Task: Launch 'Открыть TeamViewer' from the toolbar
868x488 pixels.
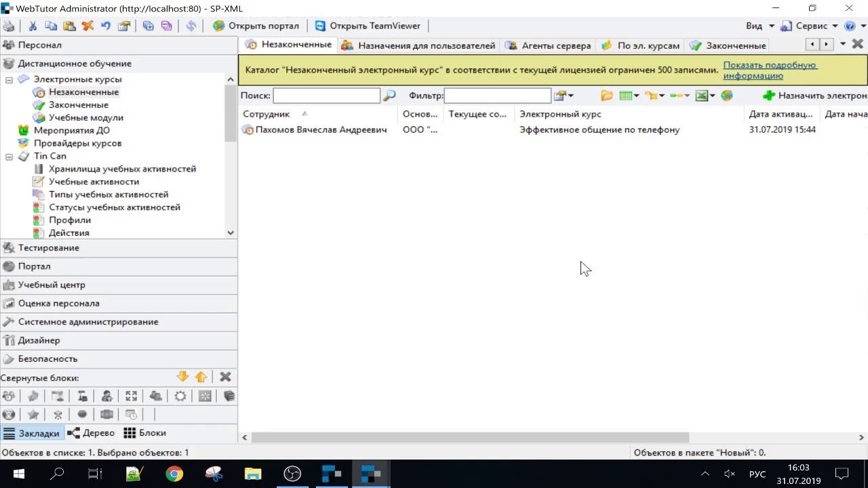Action: click(368, 26)
